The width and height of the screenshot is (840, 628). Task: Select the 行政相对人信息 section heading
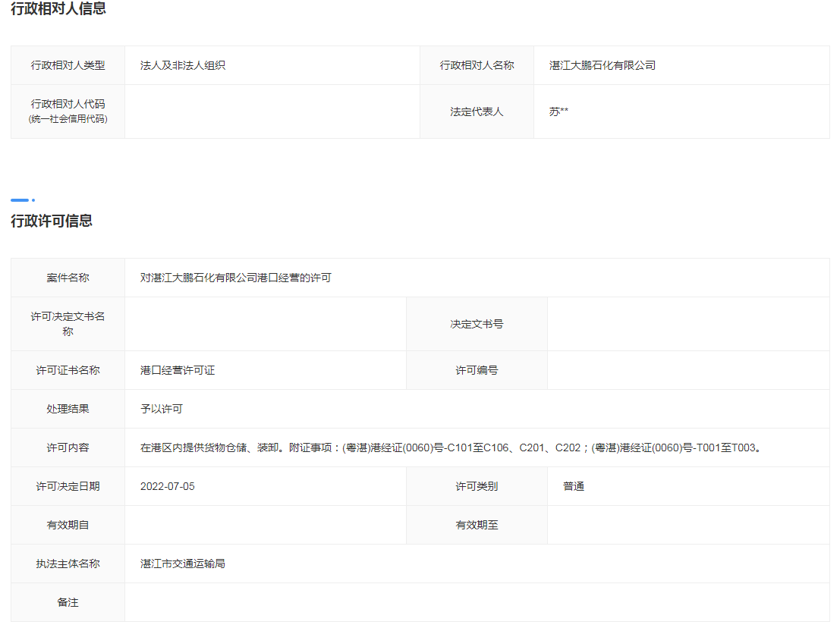tap(58, 8)
